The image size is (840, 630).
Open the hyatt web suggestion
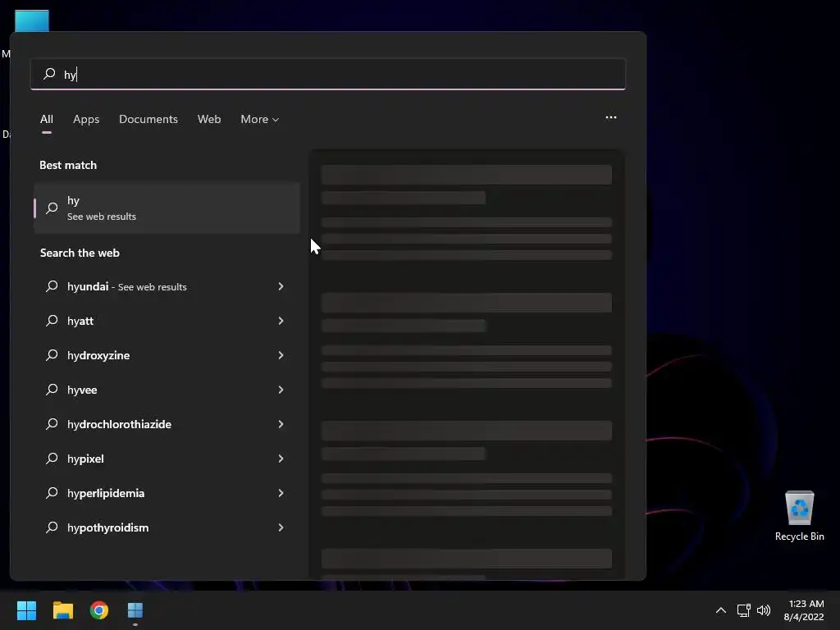coord(167,321)
